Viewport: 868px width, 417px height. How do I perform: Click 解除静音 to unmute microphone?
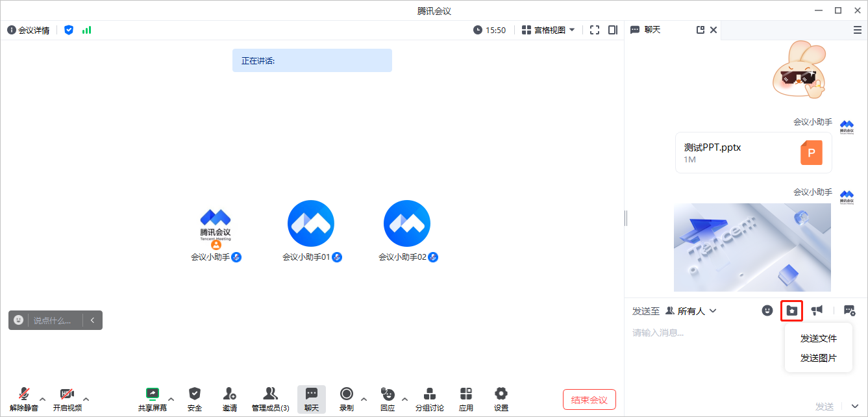point(24,399)
